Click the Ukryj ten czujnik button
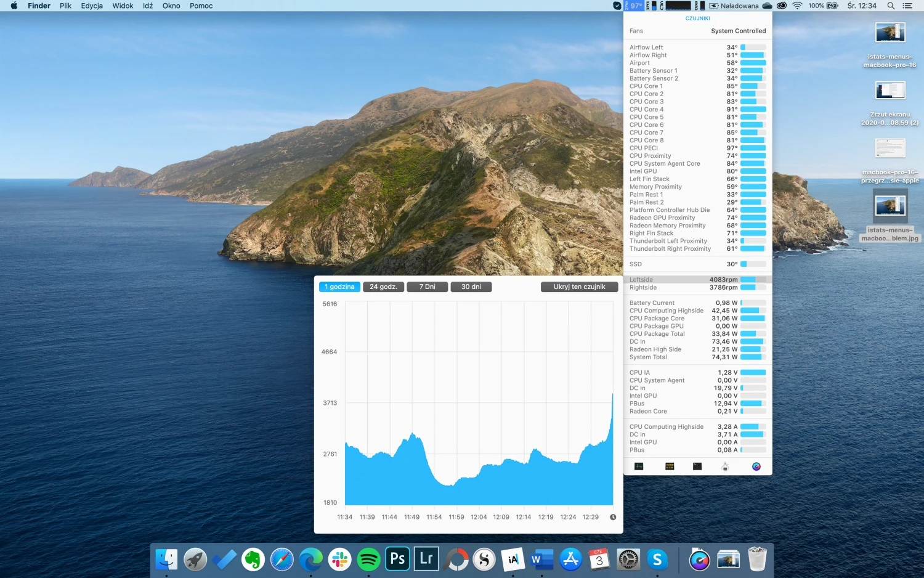The height and width of the screenshot is (578, 924). [x=579, y=287]
